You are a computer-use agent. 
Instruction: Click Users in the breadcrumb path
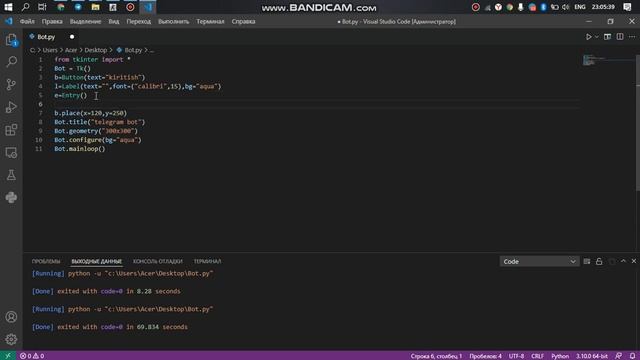50,50
